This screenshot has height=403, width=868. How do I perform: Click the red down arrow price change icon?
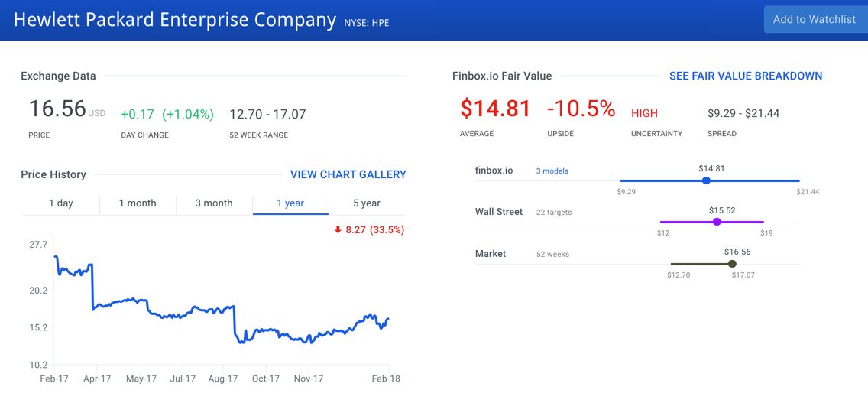(338, 229)
